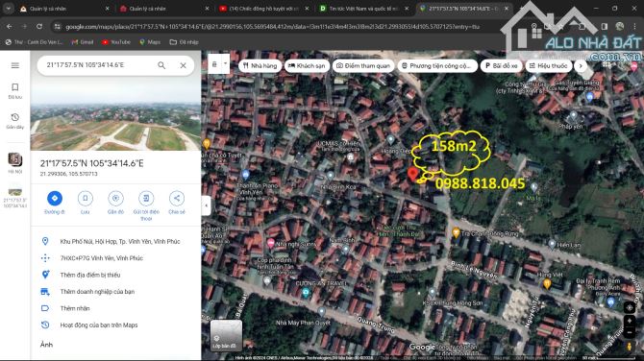This screenshot has height=361, width=644.
Task: Get directions with Đường đi button
Action: click(55, 203)
